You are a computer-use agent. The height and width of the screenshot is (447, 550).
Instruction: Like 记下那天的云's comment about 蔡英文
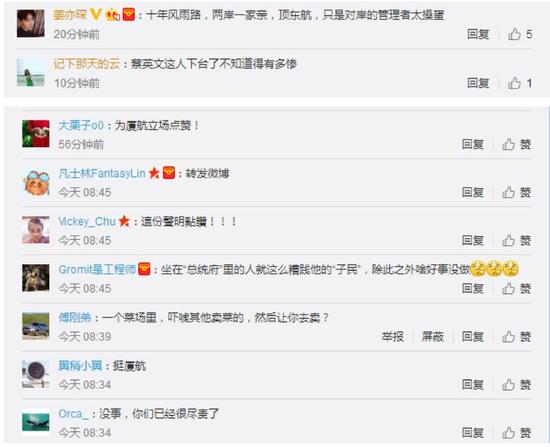[520, 83]
